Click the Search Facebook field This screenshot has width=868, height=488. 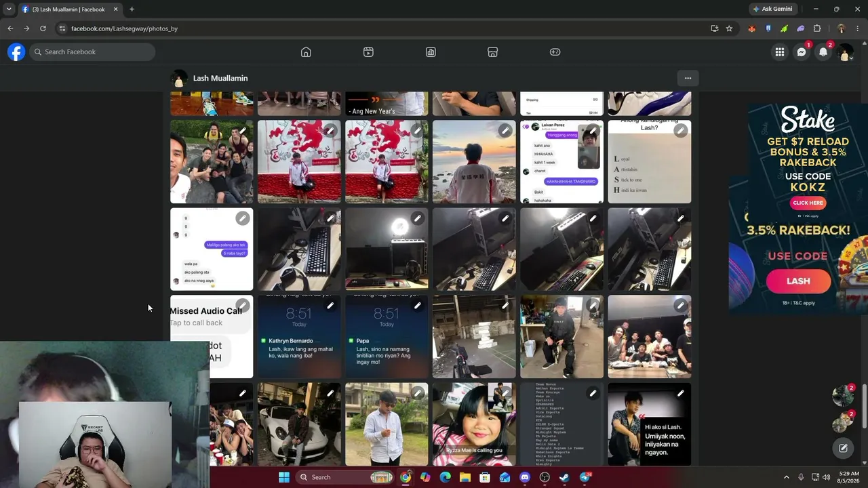click(x=92, y=52)
